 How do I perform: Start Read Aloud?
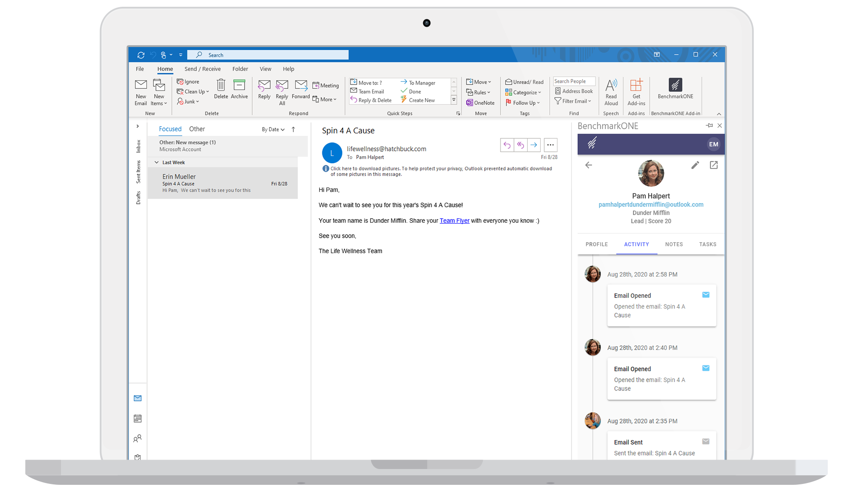[x=611, y=92]
